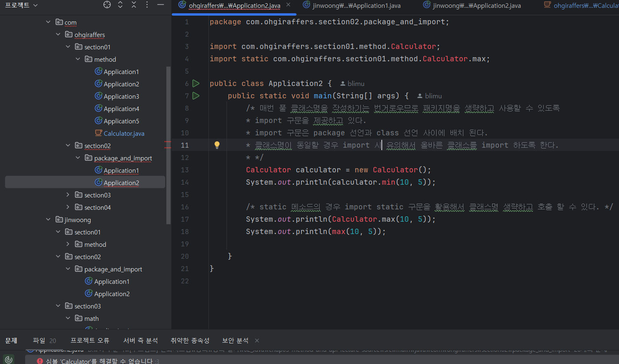The width and height of the screenshot is (619, 364).
Task: Collapse package_and_import under ohgiraffers
Action: pos(78,158)
